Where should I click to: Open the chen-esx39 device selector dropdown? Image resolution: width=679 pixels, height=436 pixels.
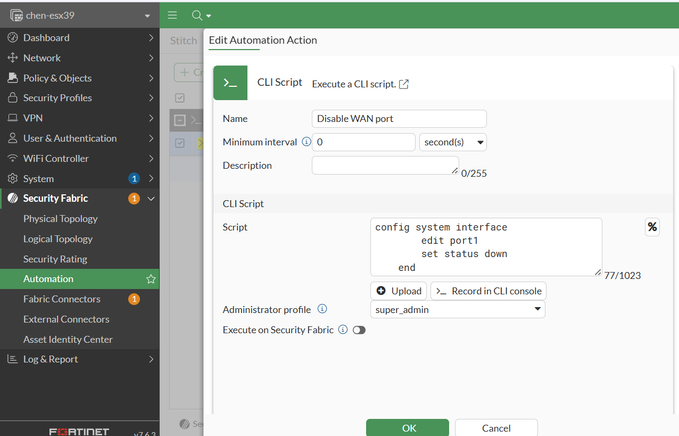tap(79, 16)
